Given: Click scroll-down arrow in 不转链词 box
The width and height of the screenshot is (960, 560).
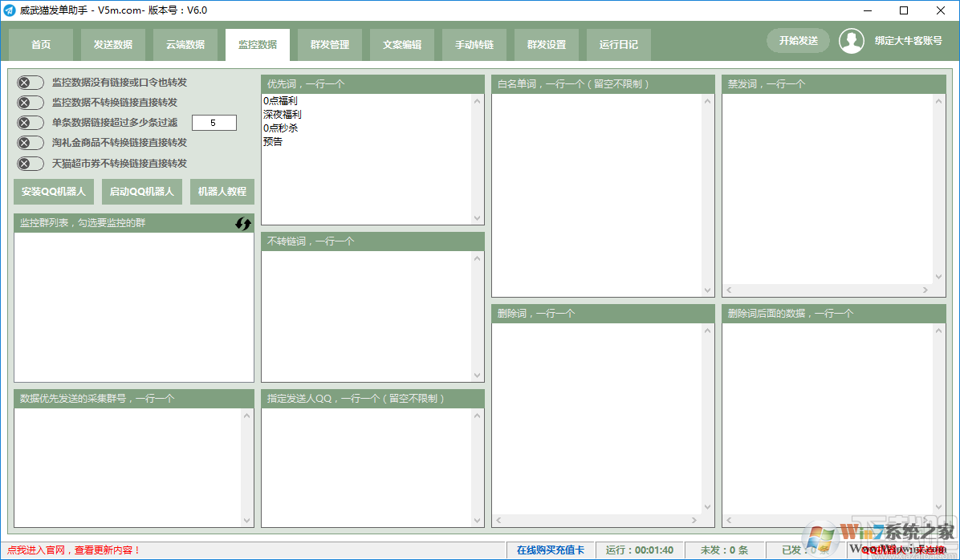Looking at the screenshot, I should point(478,375).
